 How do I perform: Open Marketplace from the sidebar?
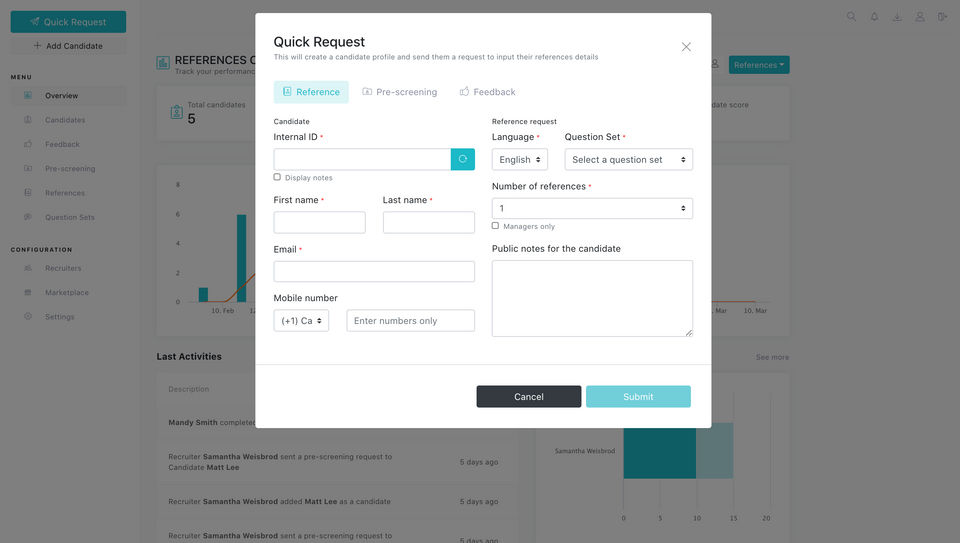pyautogui.click(x=67, y=293)
